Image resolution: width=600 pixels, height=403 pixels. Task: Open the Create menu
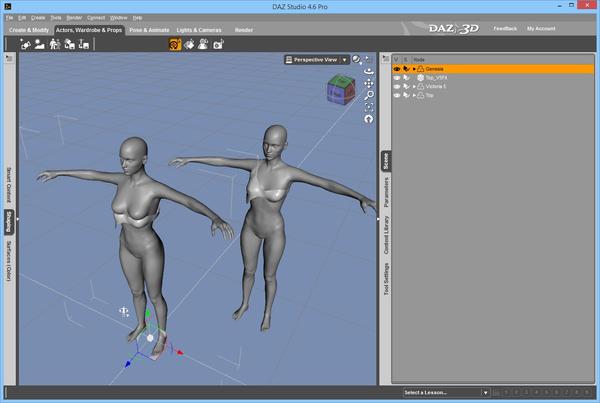(38, 18)
